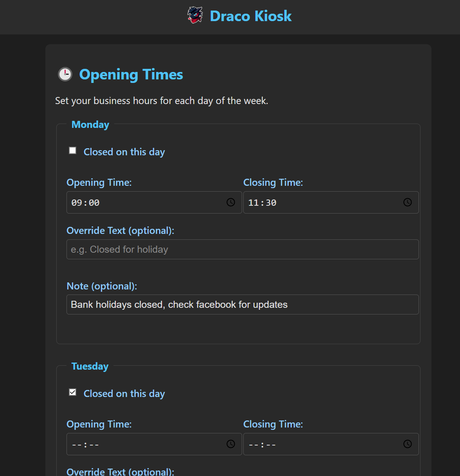Click Monday's Note field about bank holidays
Viewport: 460px width, 476px height.
[x=243, y=304]
